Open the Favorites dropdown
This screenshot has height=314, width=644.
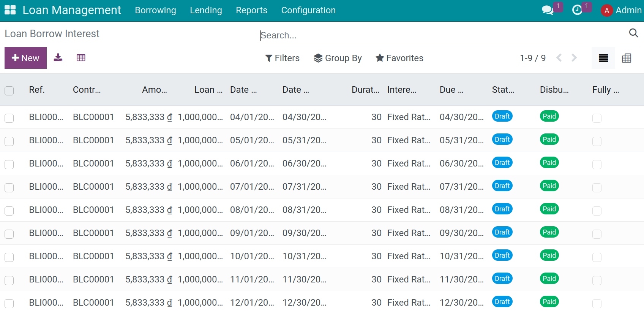399,58
